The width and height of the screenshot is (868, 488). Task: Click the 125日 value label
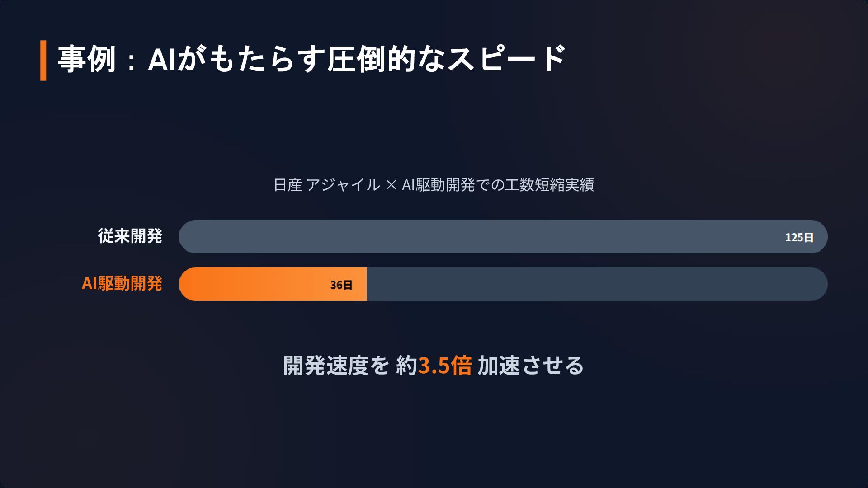799,237
